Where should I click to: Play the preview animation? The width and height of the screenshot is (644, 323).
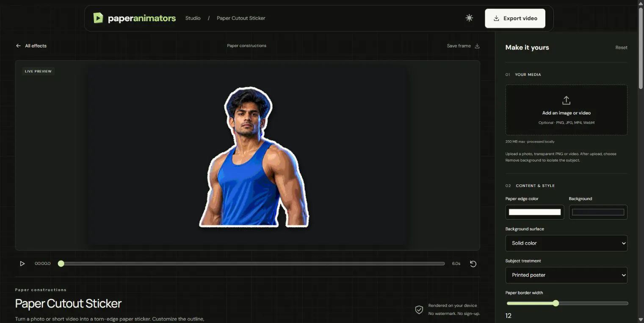22,264
